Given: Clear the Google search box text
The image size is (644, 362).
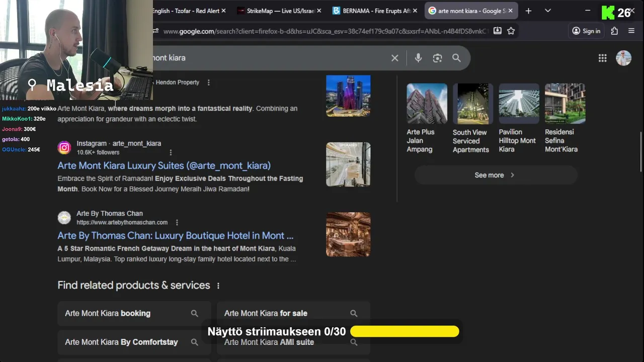Looking at the screenshot, I should [x=395, y=58].
